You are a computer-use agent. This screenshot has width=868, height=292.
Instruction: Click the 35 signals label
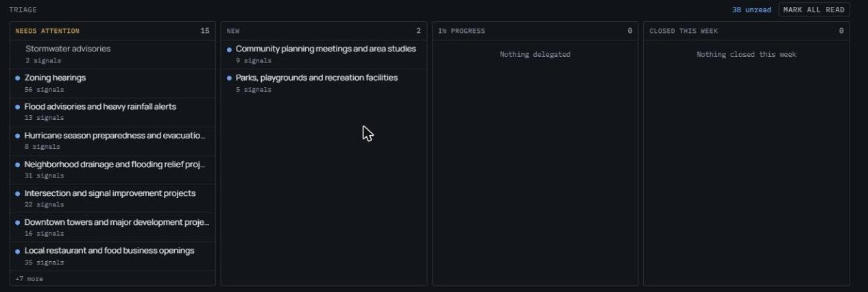[44, 262]
